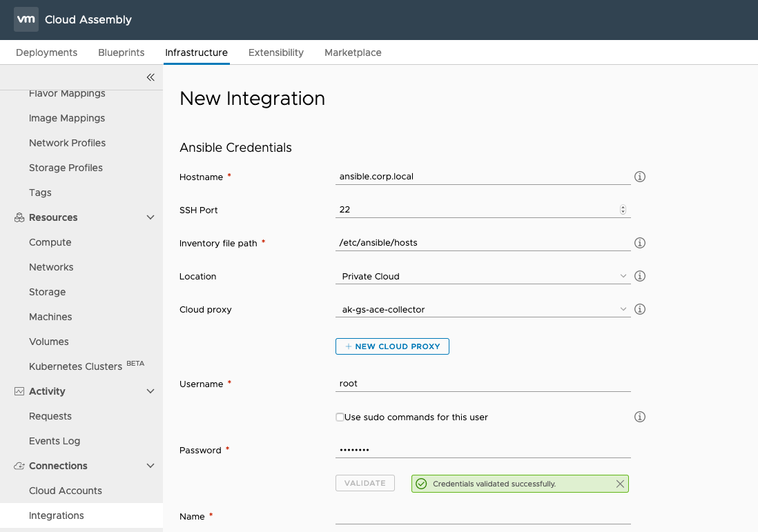758x532 pixels.
Task: Open Cloud Accounts in the sidebar
Action: (66, 491)
